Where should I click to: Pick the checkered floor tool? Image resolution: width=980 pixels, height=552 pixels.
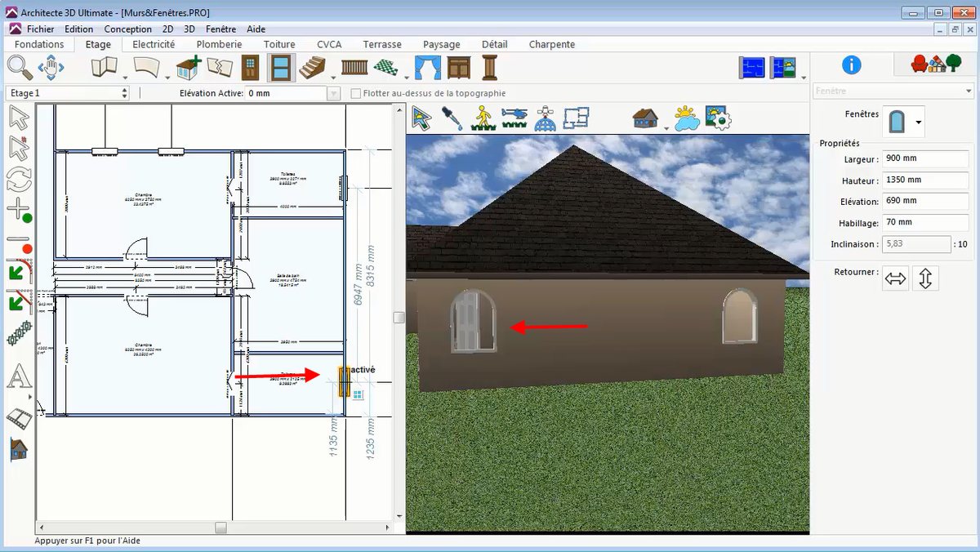385,68
